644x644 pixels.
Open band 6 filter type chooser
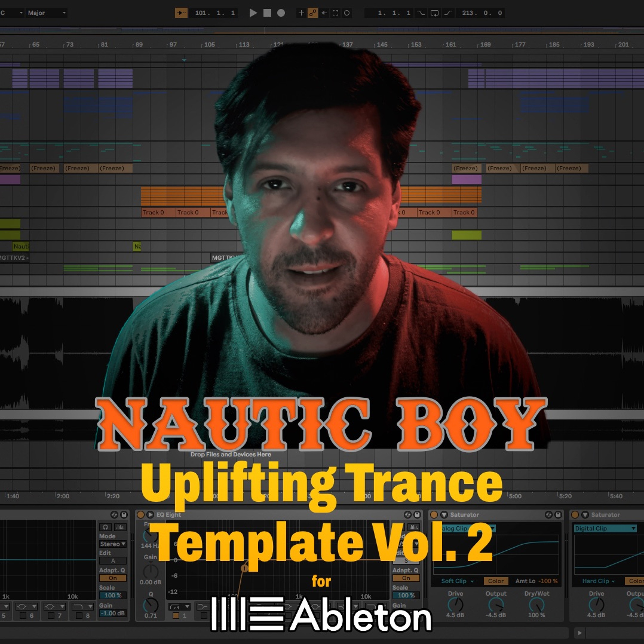[x=27, y=606]
